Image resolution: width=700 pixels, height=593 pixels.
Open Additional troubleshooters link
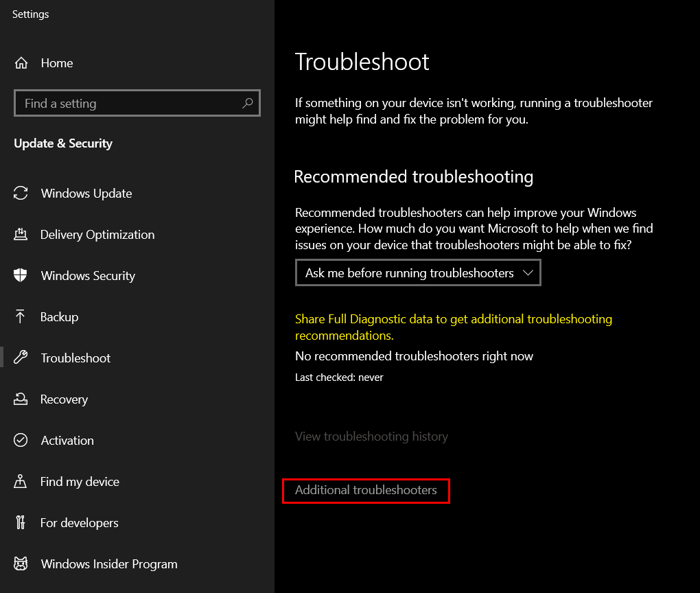click(366, 490)
